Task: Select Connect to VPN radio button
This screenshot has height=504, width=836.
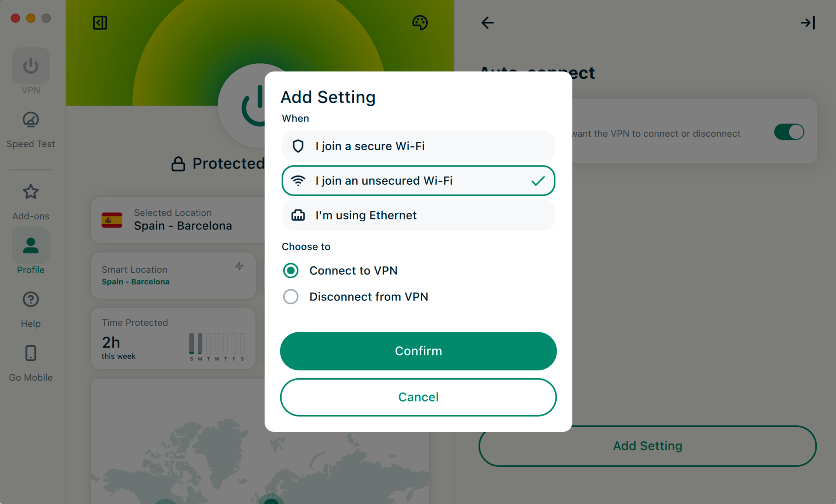Action: click(291, 271)
